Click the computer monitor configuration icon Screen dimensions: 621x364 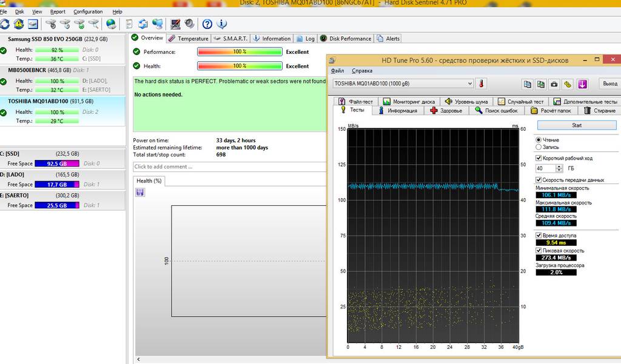(175, 24)
